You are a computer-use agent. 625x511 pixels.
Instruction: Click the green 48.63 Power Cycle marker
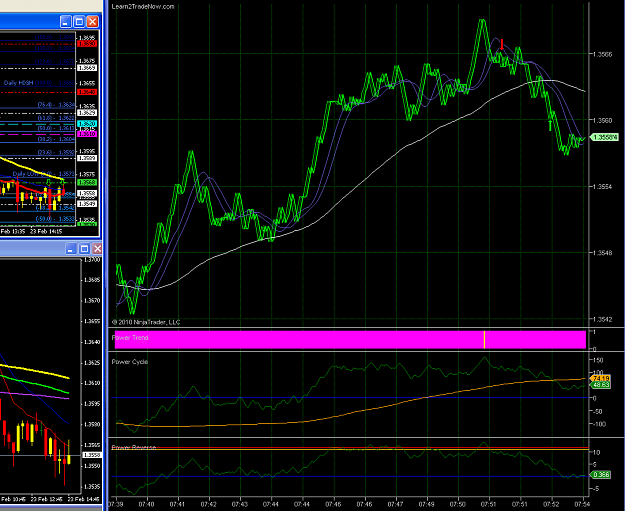pos(600,385)
